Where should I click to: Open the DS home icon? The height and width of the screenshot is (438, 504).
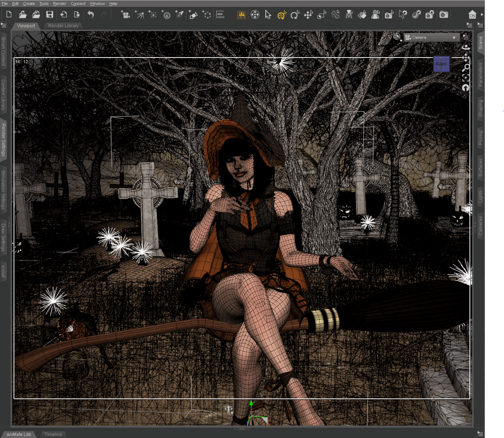(x=472, y=15)
